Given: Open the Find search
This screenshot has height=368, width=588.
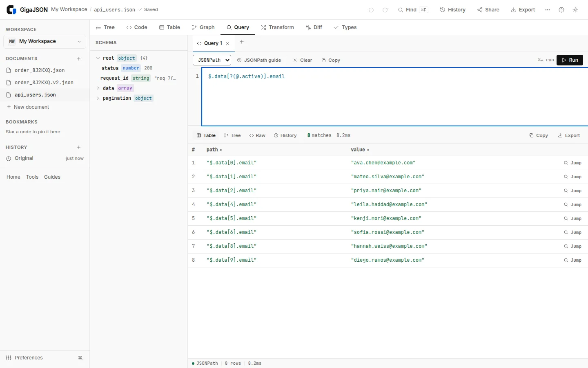Looking at the screenshot, I should (413, 10).
